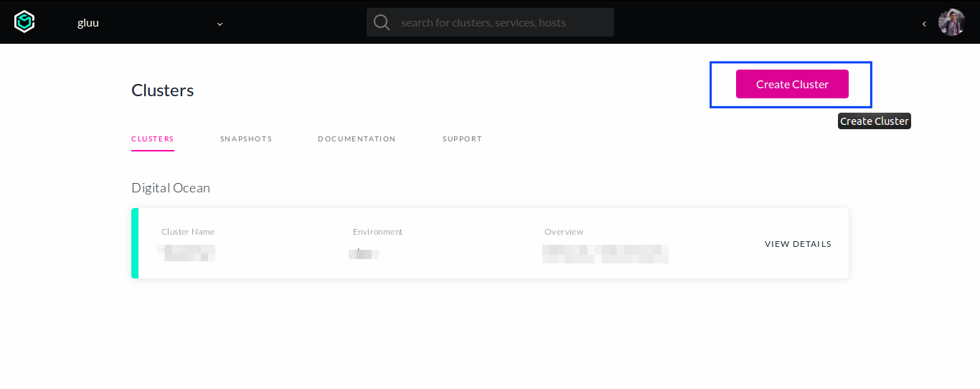The width and height of the screenshot is (980, 389).
Task: Open the gluu organization switcher
Action: pos(88,23)
